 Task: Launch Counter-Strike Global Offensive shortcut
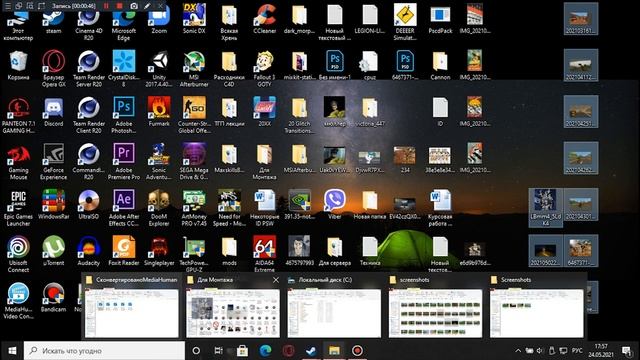194,115
